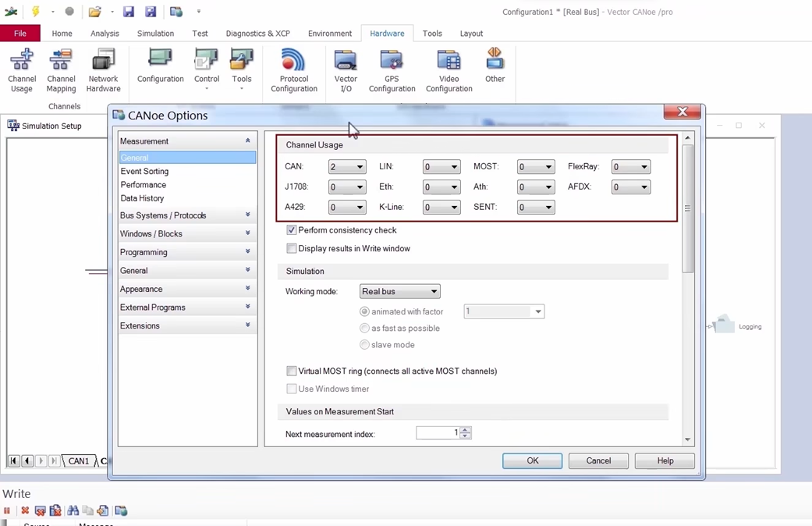The image size is (812, 526).
Task: Select the as fast as possible radio option
Action: pos(364,328)
